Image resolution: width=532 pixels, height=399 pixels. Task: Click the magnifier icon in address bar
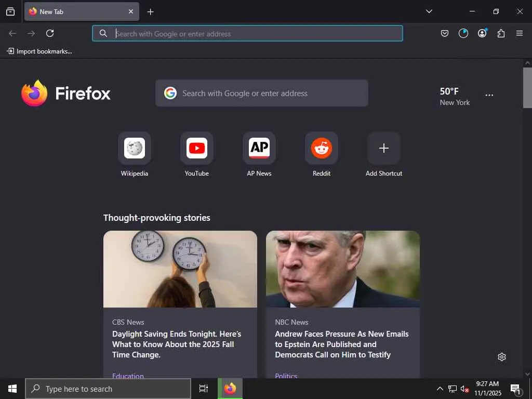pyautogui.click(x=103, y=33)
